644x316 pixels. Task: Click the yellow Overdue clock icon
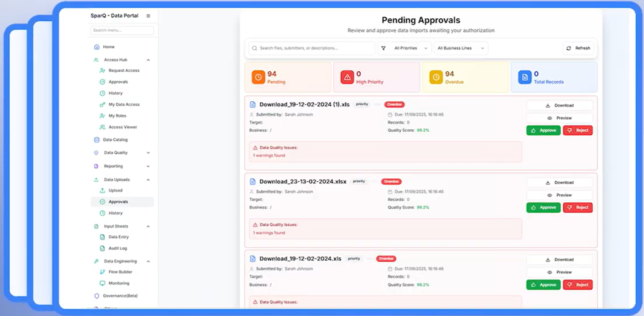[x=436, y=77]
